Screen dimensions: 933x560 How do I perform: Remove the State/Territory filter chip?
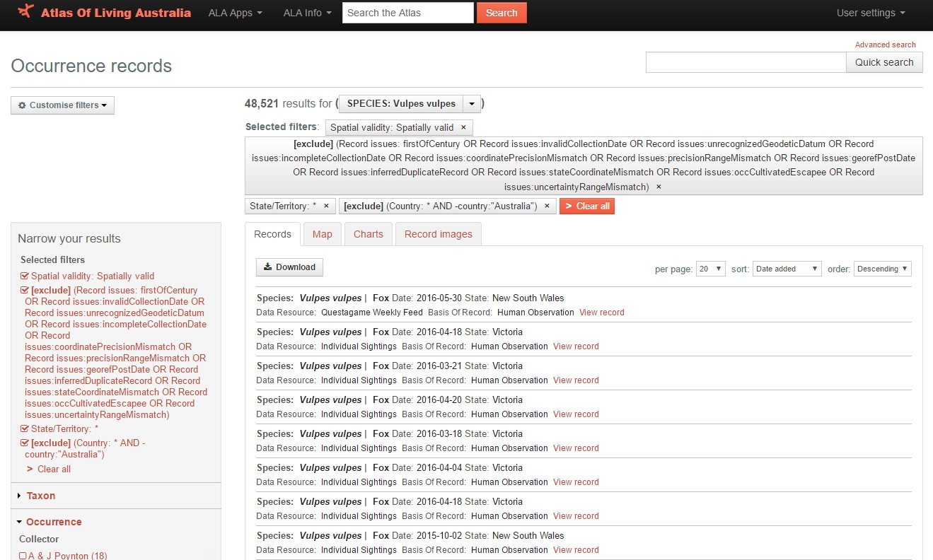point(325,206)
